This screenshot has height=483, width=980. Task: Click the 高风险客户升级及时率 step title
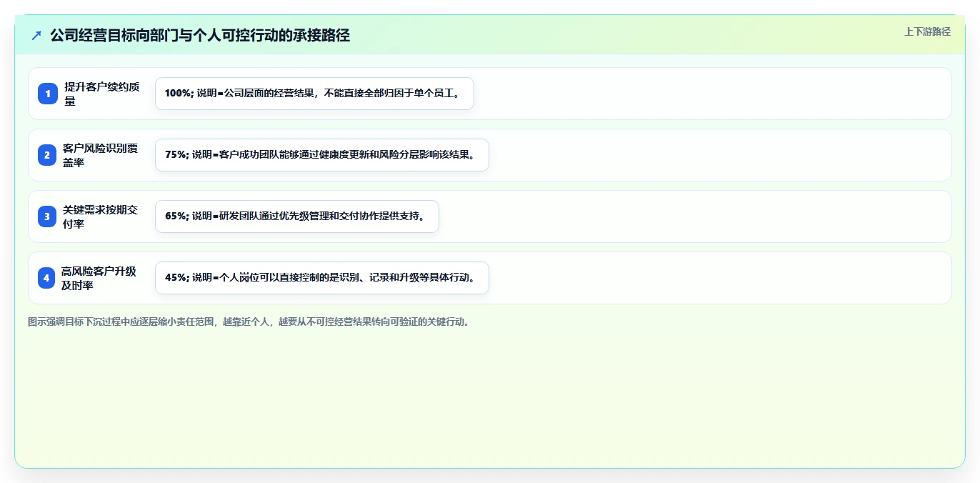coord(99,278)
